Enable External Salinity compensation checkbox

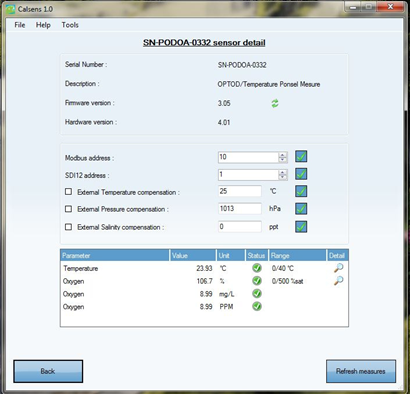pos(68,227)
